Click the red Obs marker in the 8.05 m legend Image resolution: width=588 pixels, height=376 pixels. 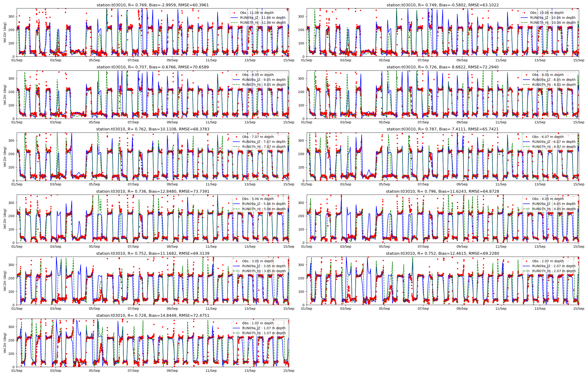tap(527, 75)
